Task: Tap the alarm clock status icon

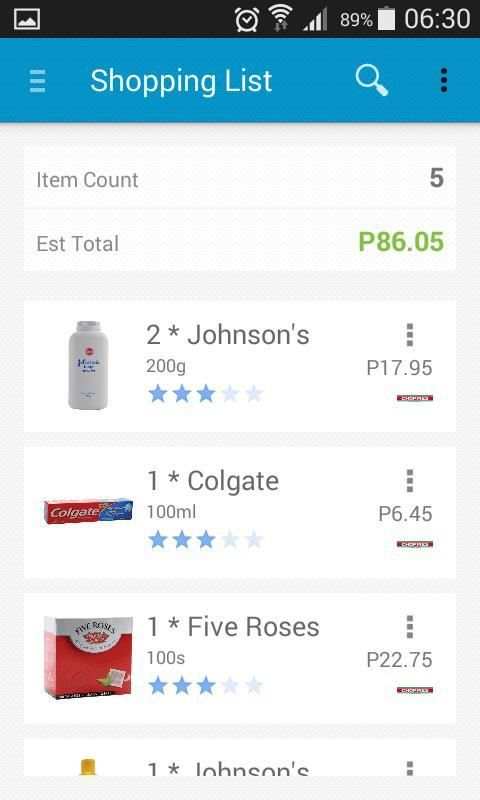Action: 247,19
